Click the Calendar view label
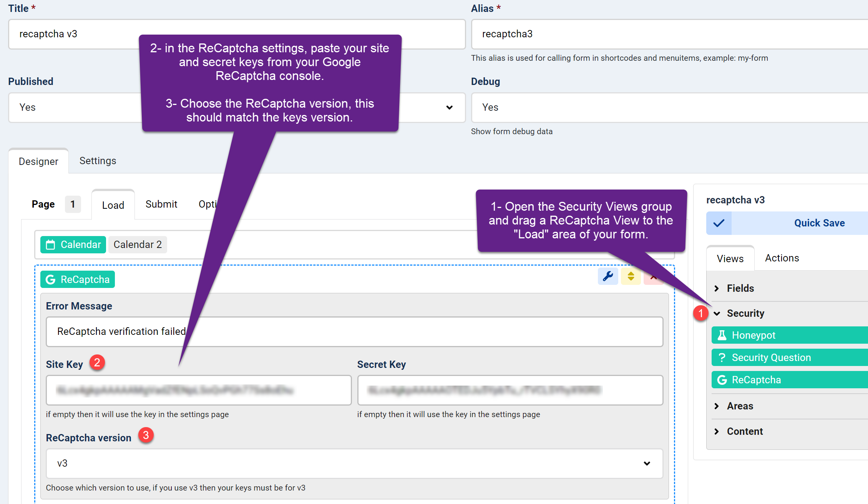868x504 pixels. [x=73, y=245]
